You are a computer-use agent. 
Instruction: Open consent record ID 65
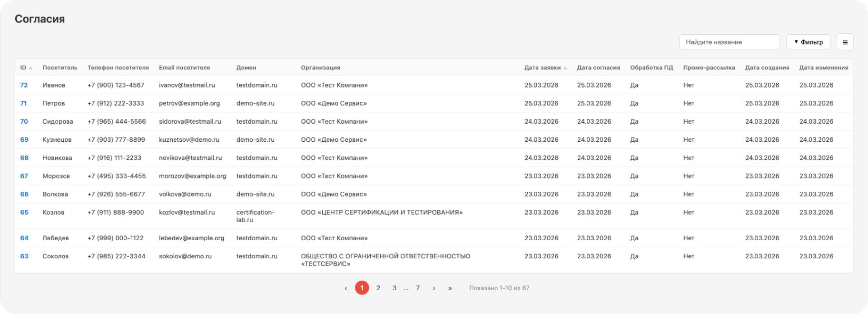coord(24,212)
